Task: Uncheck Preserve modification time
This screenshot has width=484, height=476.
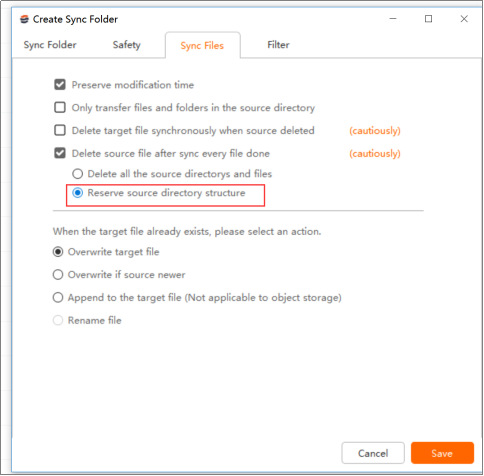Action: 60,85
